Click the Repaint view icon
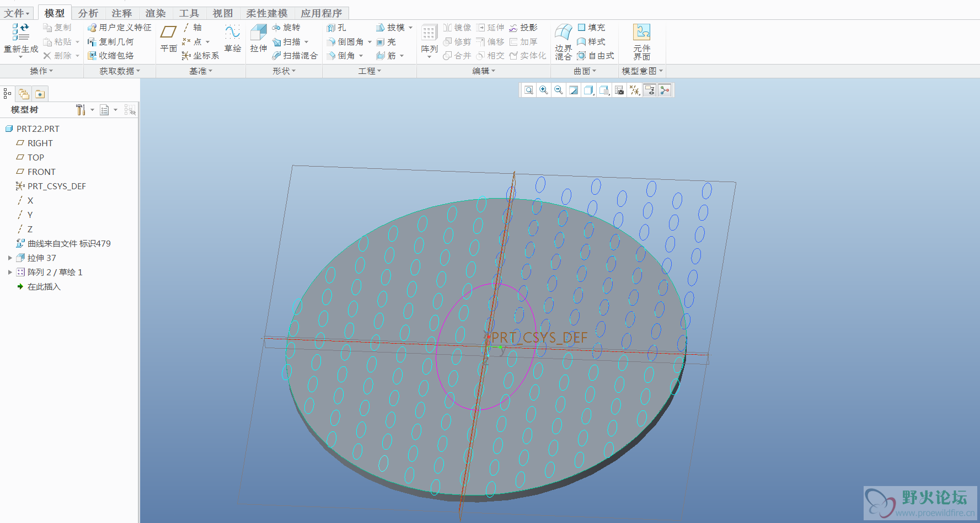This screenshot has width=980, height=523. pyautogui.click(x=574, y=90)
